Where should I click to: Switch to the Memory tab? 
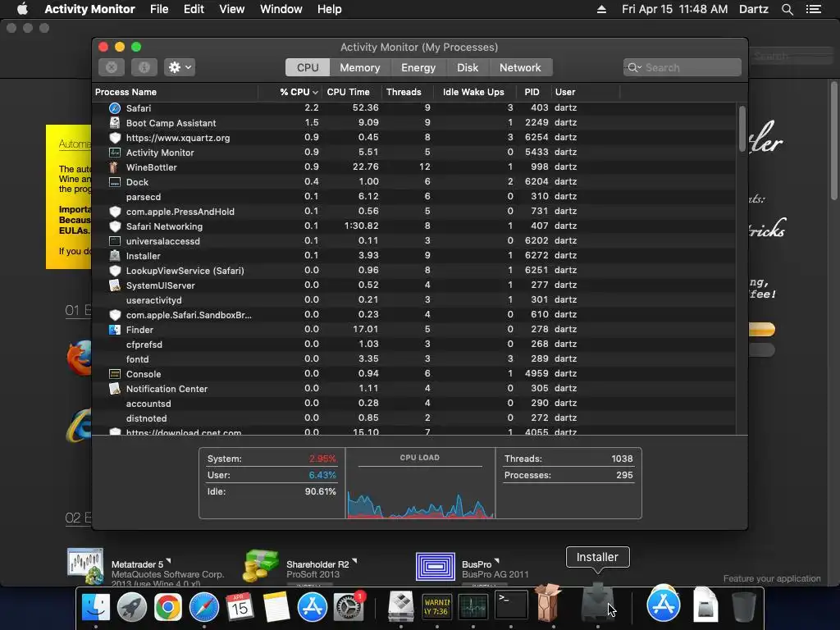[x=359, y=67]
